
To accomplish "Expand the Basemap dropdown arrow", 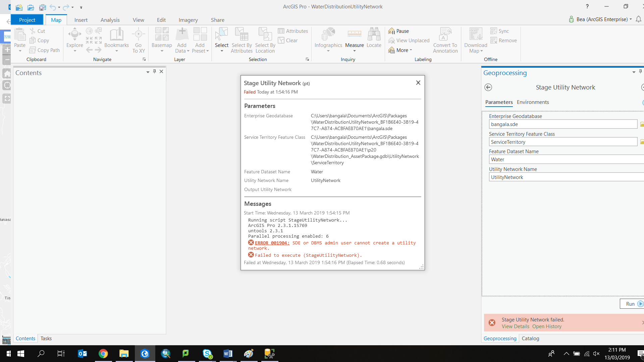I will (162, 51).
